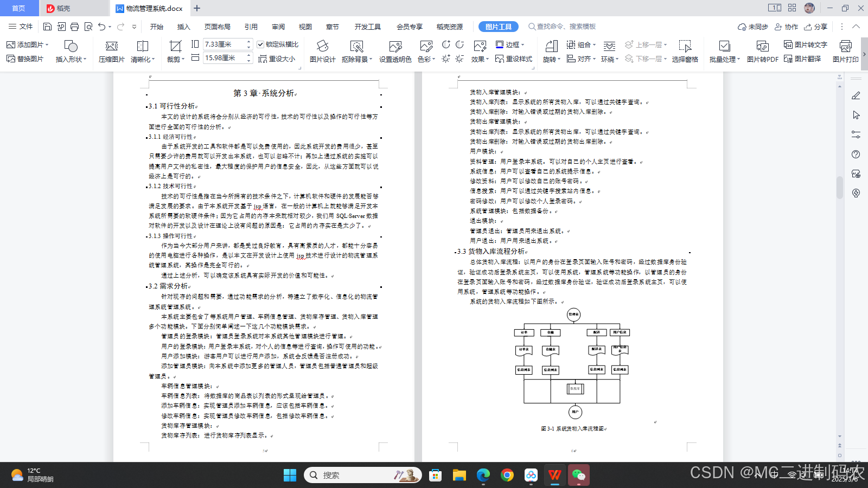Click the Redo arrow icon
The width and height of the screenshot is (868, 488).
(x=120, y=27)
